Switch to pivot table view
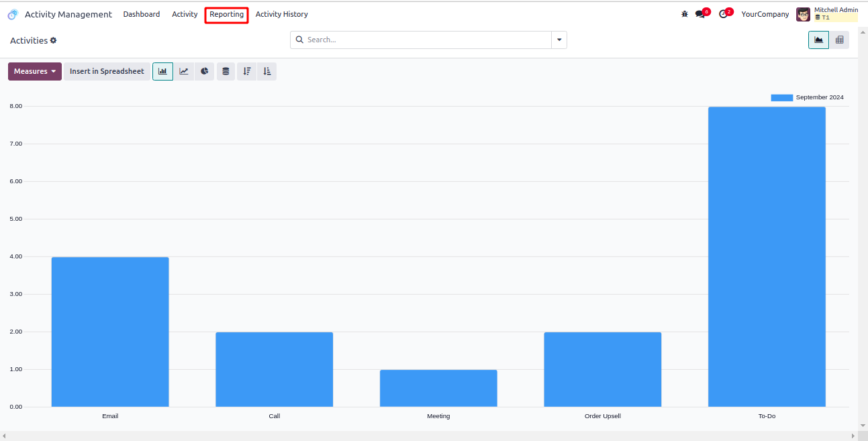This screenshot has width=868, height=441. pyautogui.click(x=839, y=40)
